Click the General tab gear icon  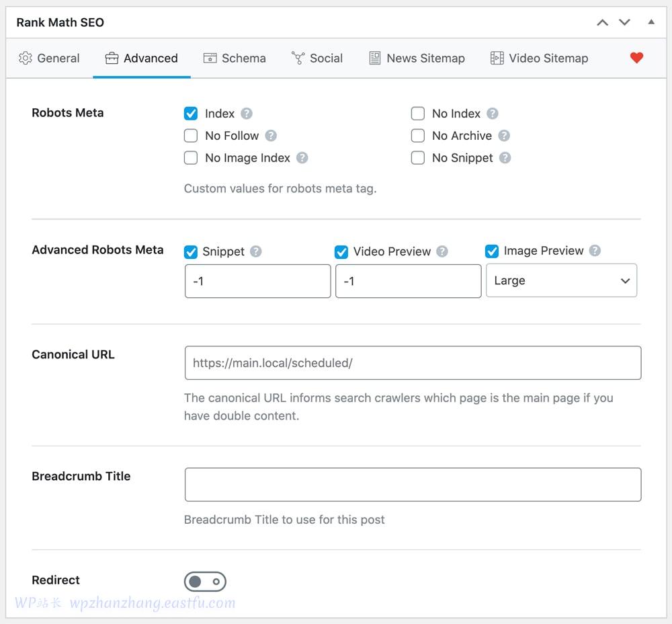click(x=26, y=58)
